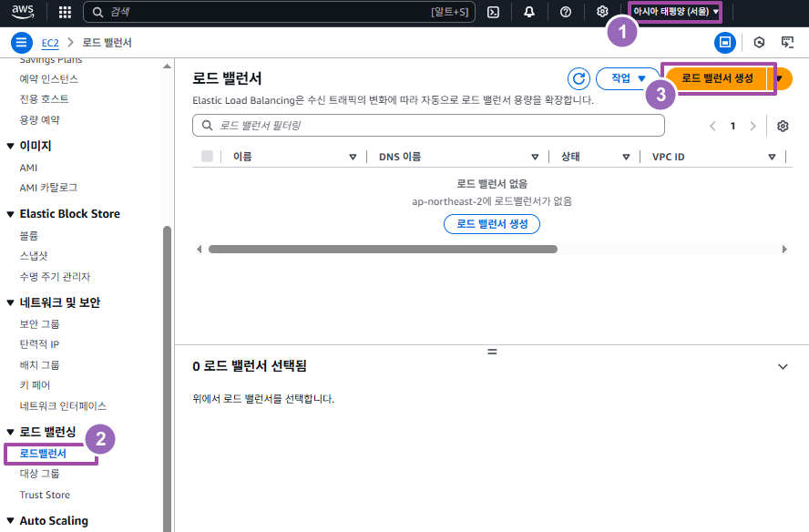Open the help question mark icon

tap(566, 12)
